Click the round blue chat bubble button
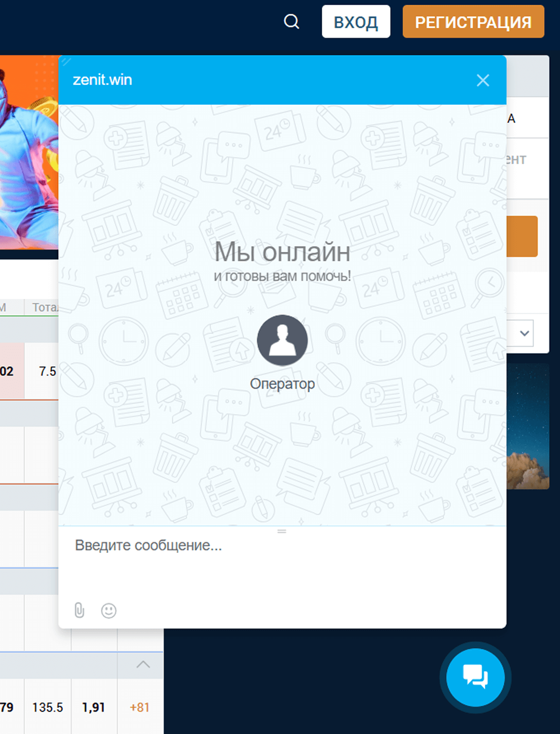The width and height of the screenshot is (560, 734). (x=475, y=677)
